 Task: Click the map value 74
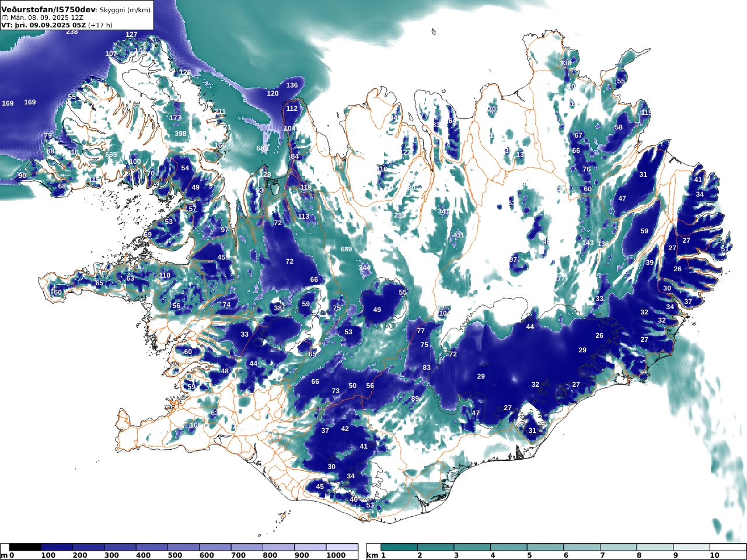[x=226, y=304]
